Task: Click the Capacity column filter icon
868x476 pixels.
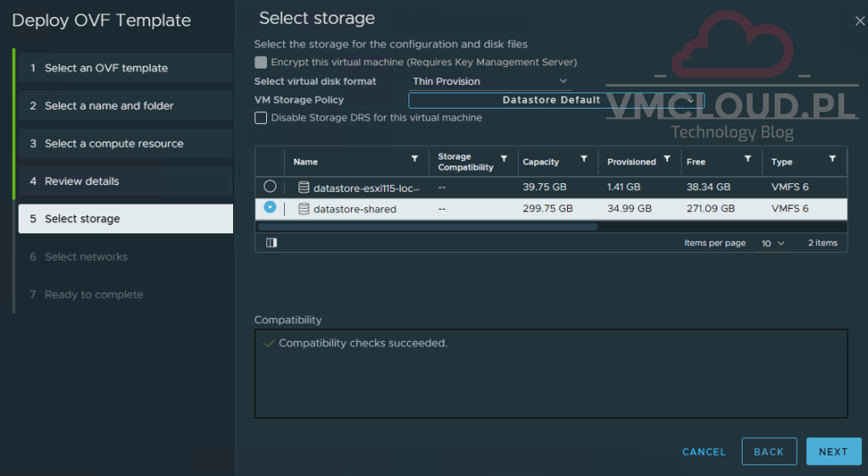Action: pyautogui.click(x=584, y=159)
